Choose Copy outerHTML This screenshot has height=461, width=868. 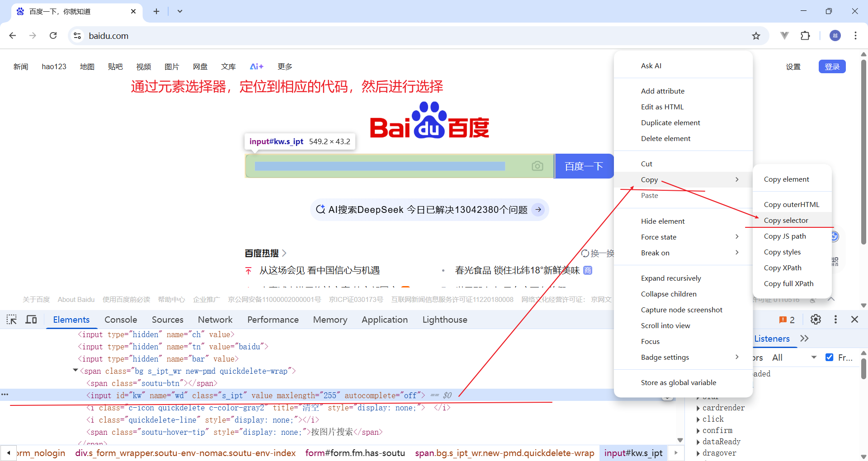[792, 204]
